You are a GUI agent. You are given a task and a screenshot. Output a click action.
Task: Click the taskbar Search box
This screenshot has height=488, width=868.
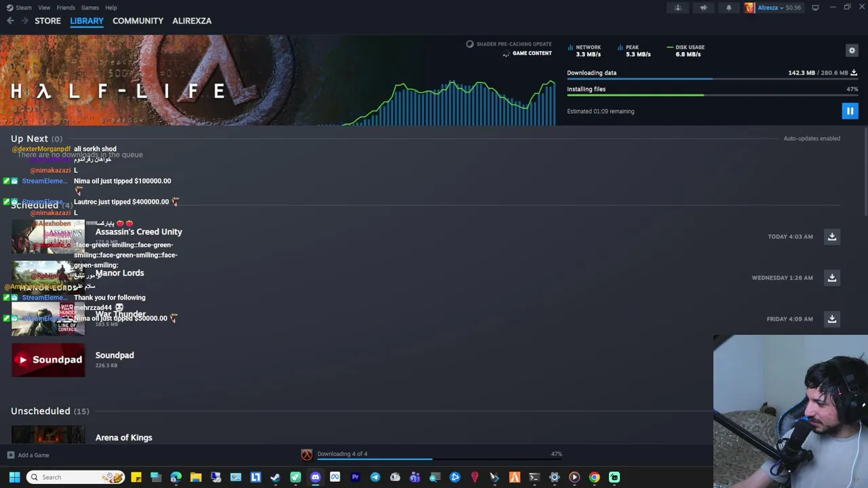click(x=75, y=477)
